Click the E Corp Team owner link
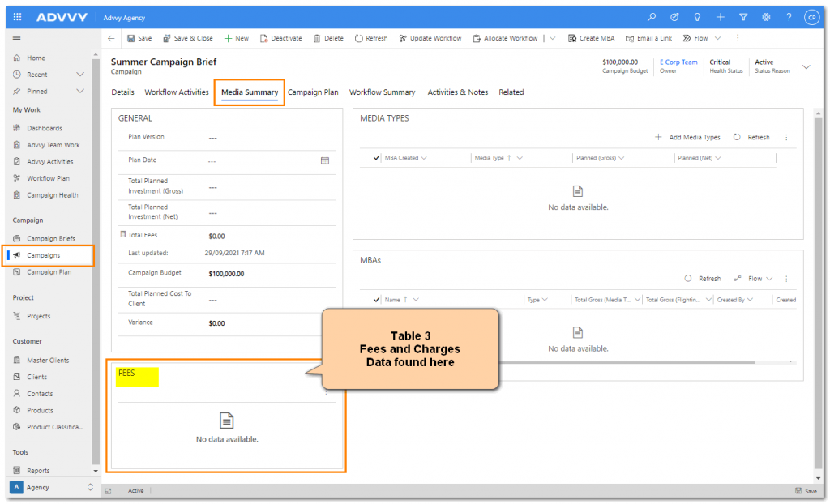 click(678, 62)
